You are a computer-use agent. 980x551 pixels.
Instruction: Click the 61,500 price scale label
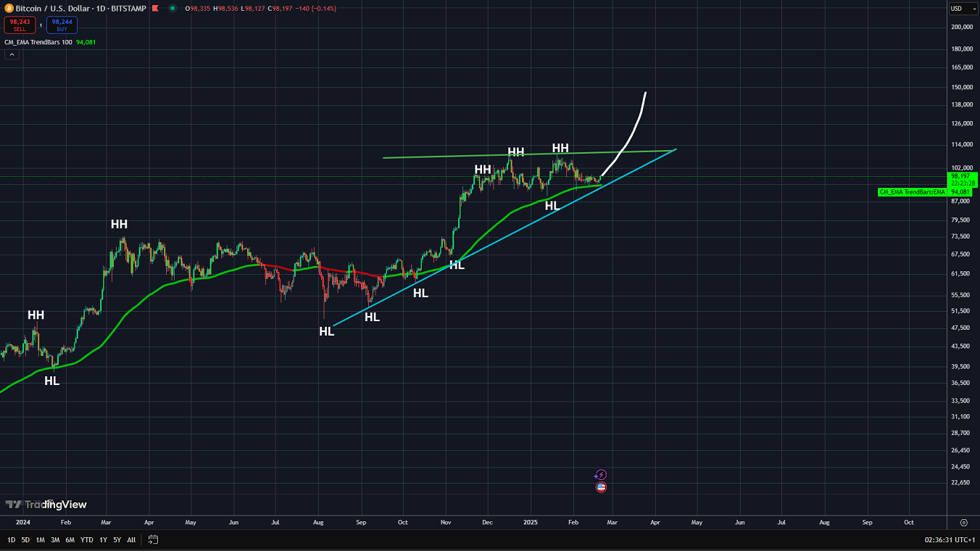[962, 274]
